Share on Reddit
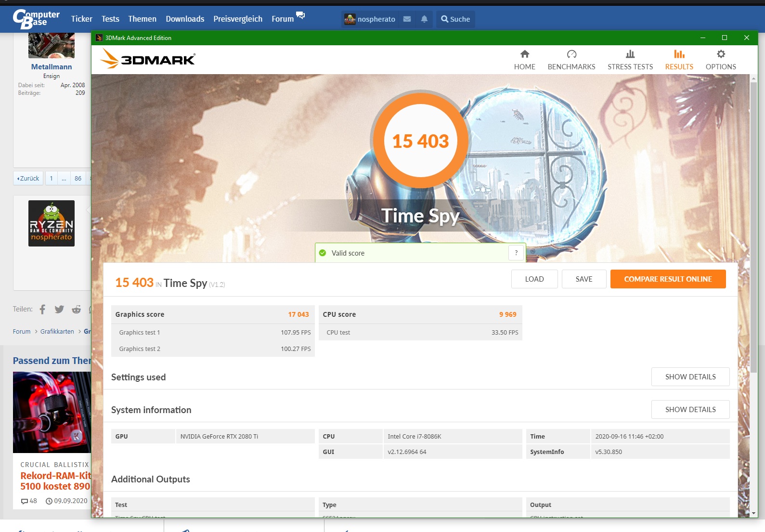 pyautogui.click(x=76, y=309)
